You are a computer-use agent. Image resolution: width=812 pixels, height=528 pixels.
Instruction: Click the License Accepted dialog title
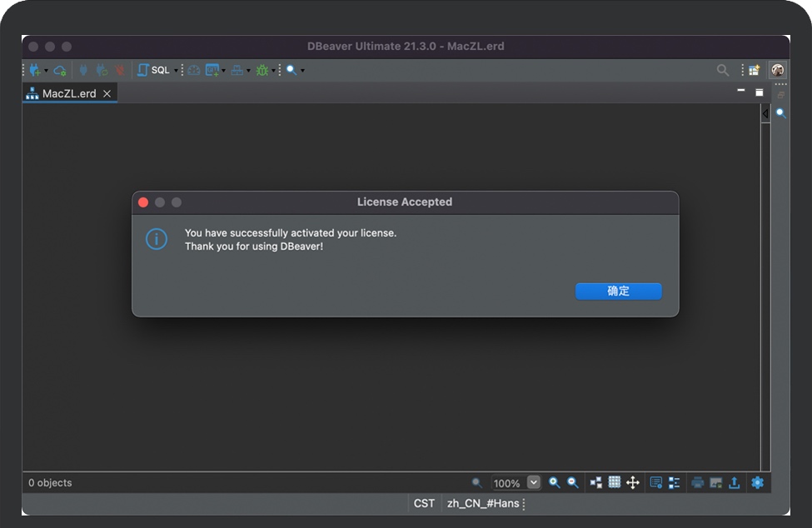(405, 202)
